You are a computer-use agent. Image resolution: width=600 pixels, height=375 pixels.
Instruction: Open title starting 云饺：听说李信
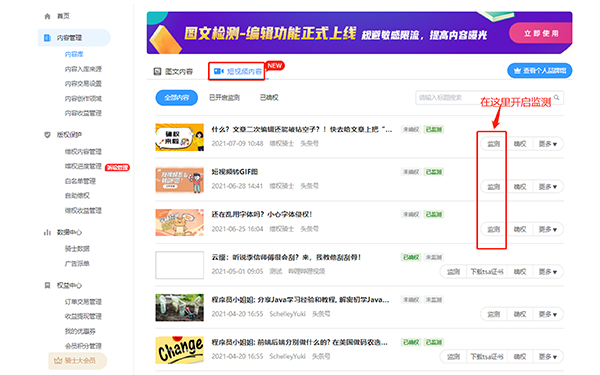[x=286, y=257]
